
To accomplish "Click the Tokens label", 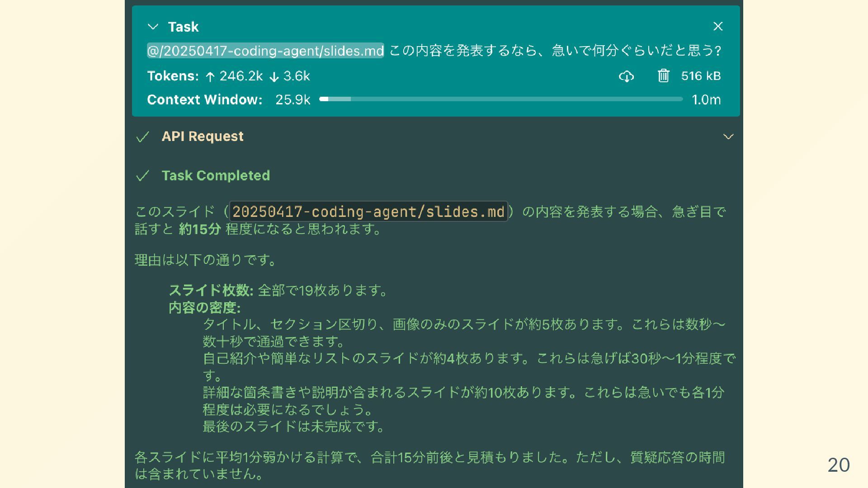I will coord(173,76).
